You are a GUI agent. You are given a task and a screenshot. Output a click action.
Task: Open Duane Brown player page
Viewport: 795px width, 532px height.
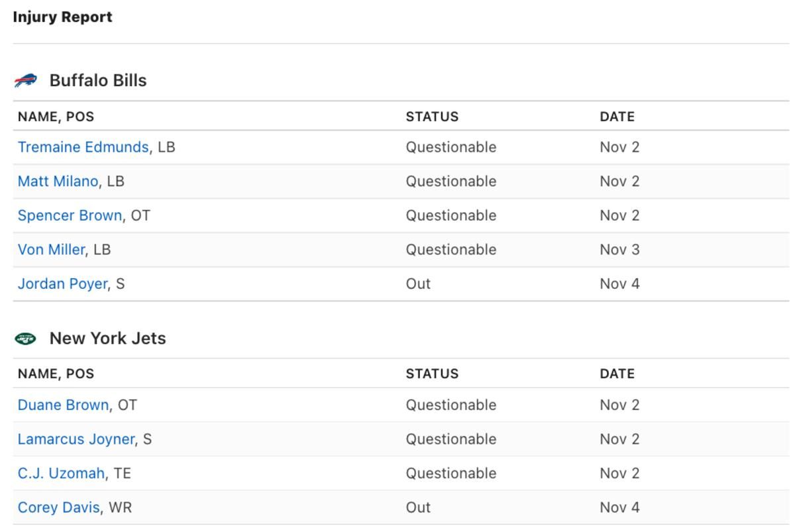tap(63, 405)
